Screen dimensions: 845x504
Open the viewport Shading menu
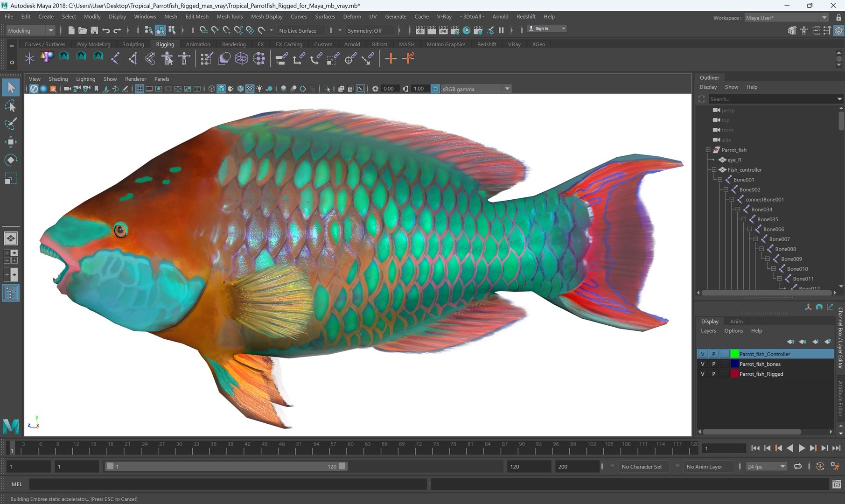click(58, 79)
